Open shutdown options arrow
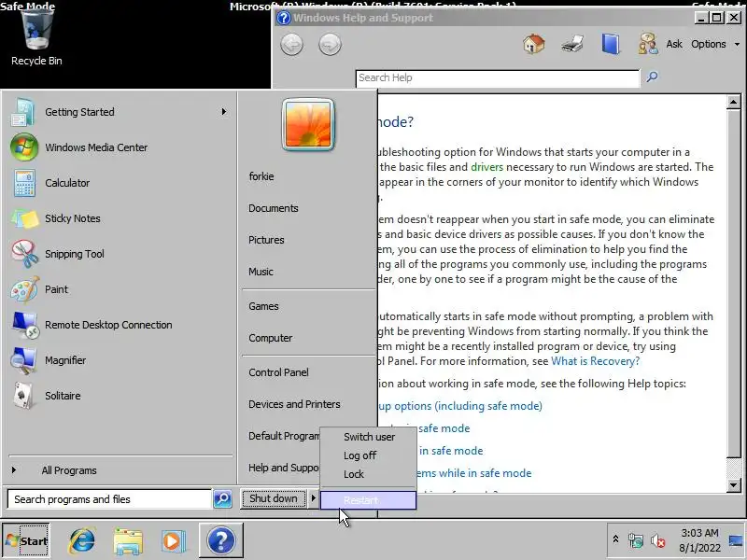Viewport: 747px width, 560px height. (x=313, y=498)
